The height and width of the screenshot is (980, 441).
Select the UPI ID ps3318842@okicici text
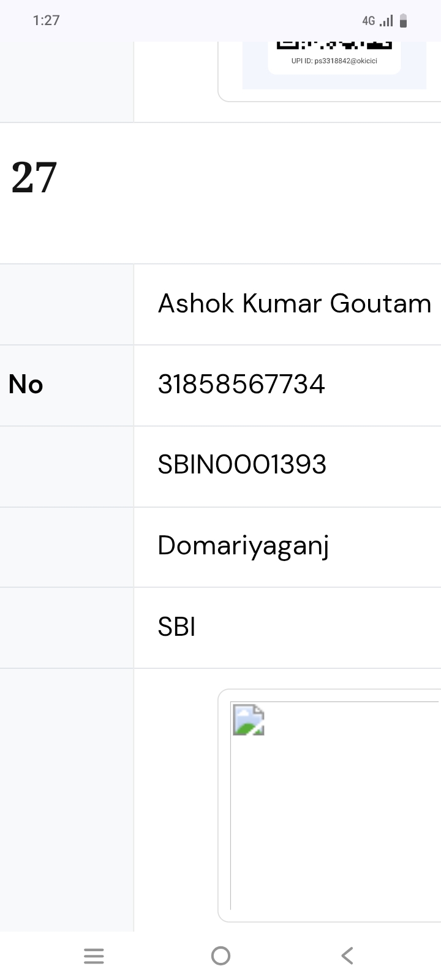tap(334, 61)
